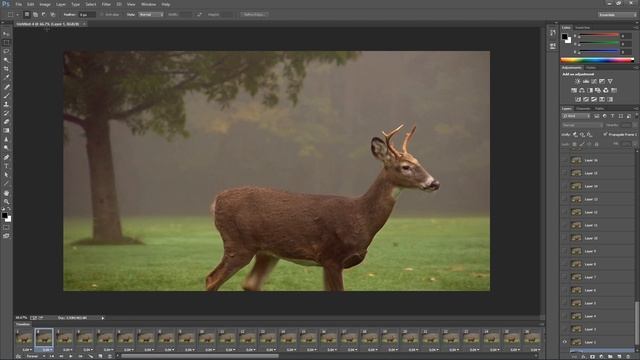The height and width of the screenshot is (360, 640).
Task: Open the Color panel flyout menu
Action: [636, 28]
